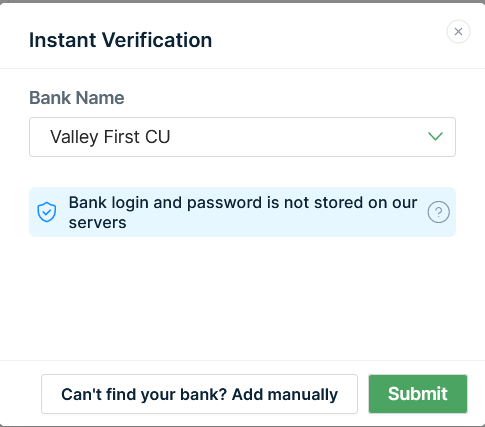
Task: Select the Valley First CU text
Action: (x=110, y=137)
